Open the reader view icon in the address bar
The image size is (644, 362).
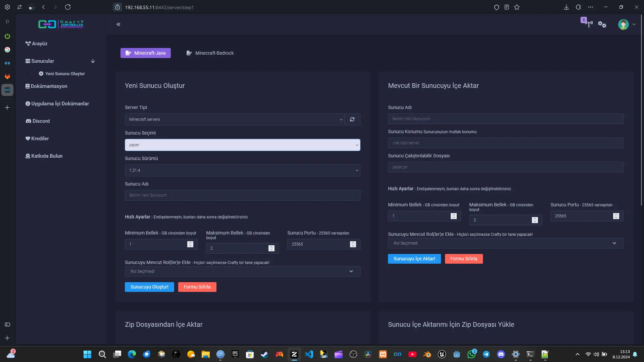click(x=507, y=7)
